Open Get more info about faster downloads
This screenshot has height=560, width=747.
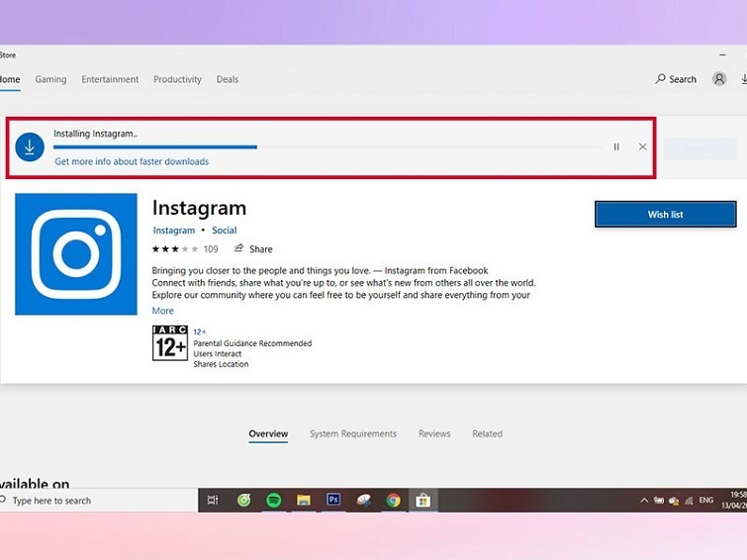pyautogui.click(x=132, y=161)
